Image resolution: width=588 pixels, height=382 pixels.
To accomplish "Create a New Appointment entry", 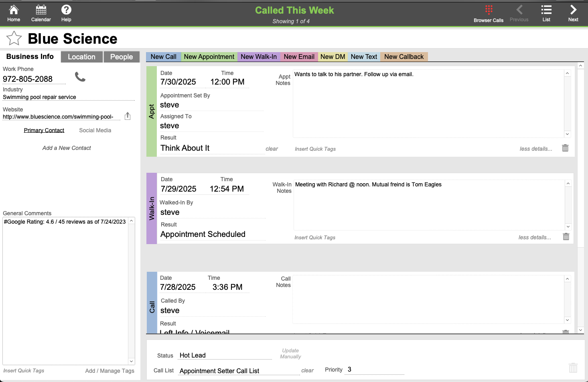I will [209, 57].
